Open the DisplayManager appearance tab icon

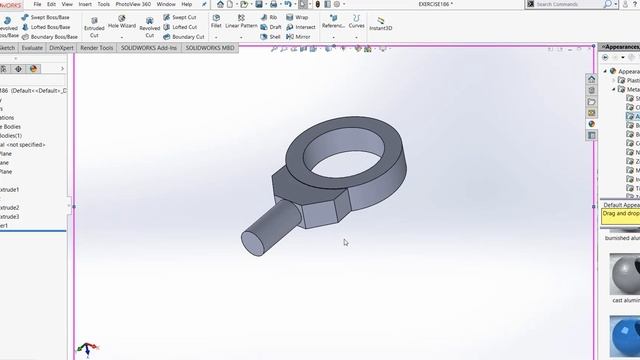pyautogui.click(x=33, y=69)
